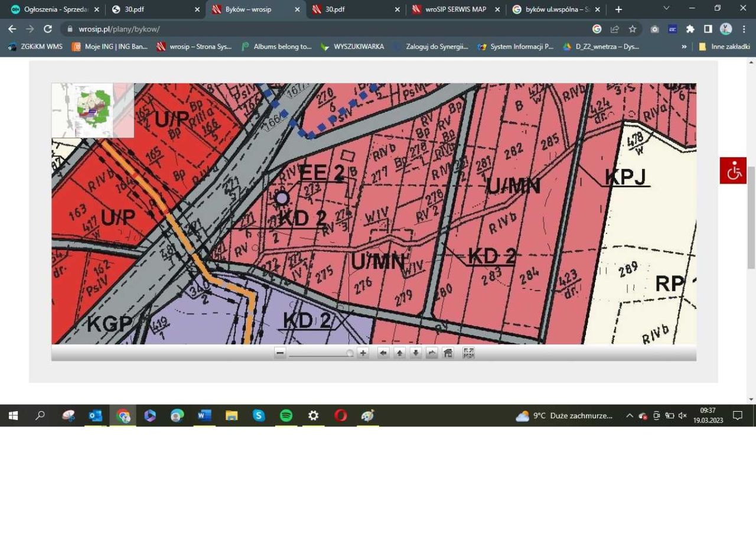756x560 pixels.
Task: Select the pan left arrow map tool
Action: [383, 353]
